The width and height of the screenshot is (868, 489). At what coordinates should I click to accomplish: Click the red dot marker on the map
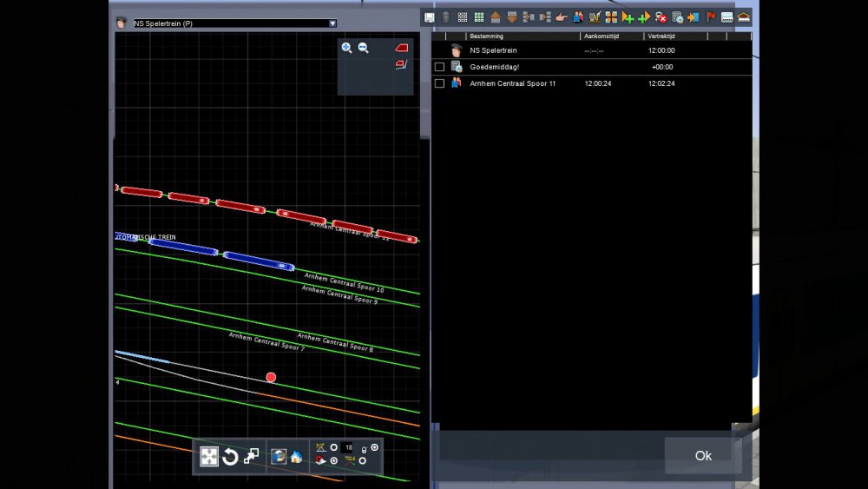point(271,377)
